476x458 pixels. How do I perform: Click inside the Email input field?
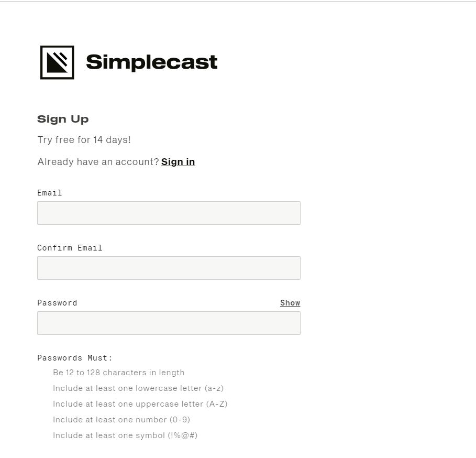click(169, 213)
